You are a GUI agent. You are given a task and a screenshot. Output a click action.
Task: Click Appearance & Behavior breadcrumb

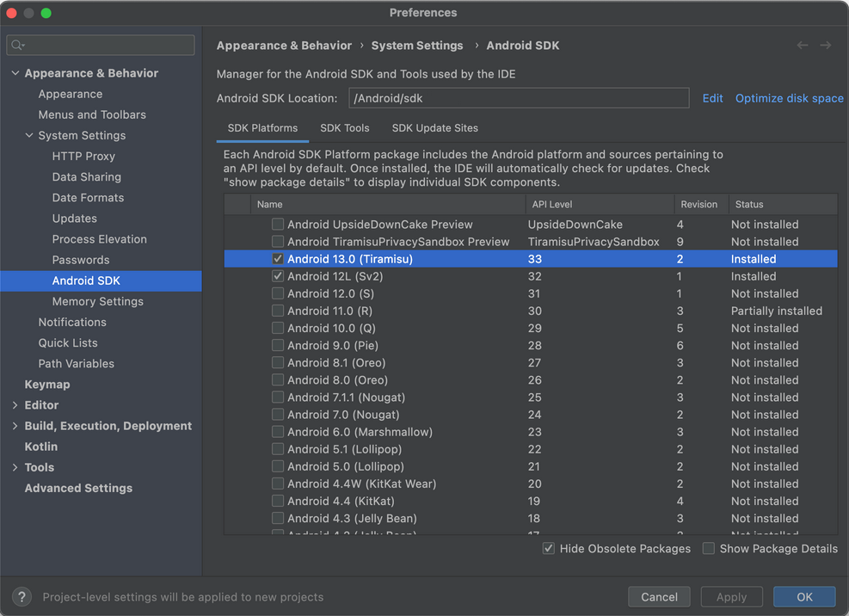284,46
